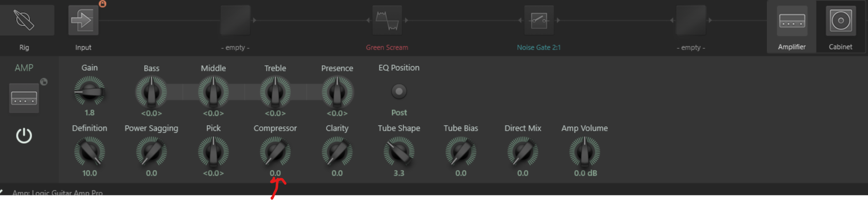
Task: Click the Gain knob
Action: point(89,92)
